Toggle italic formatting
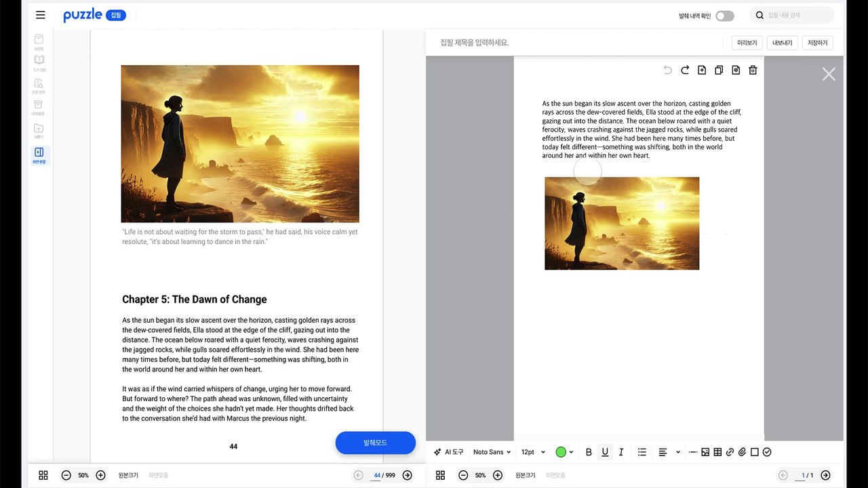Viewport: 868px width, 488px height. (x=621, y=452)
